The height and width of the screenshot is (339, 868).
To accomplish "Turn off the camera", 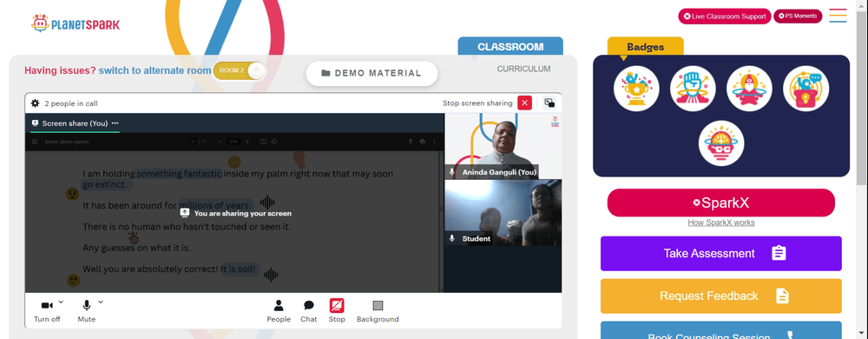I will click(47, 311).
